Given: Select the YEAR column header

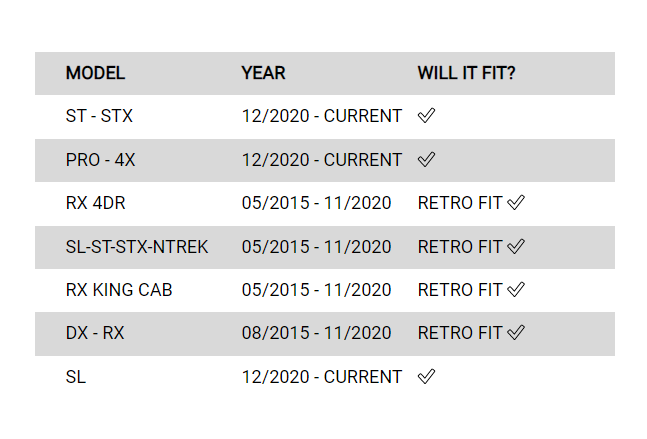Looking at the screenshot, I should tap(263, 73).
